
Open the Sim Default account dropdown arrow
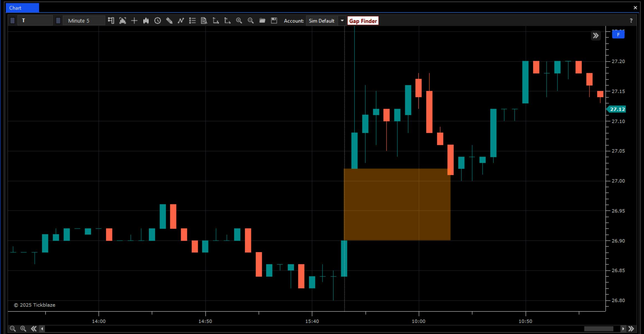[x=342, y=21]
